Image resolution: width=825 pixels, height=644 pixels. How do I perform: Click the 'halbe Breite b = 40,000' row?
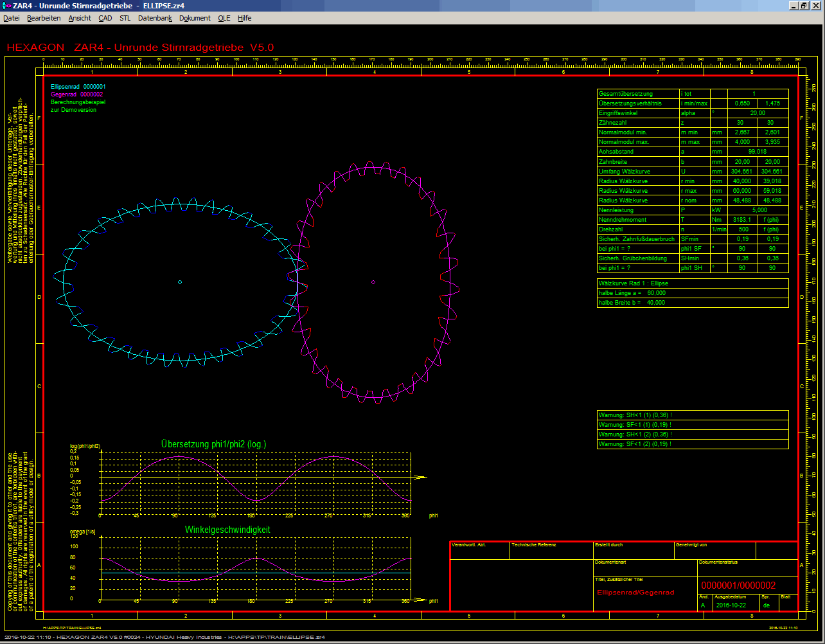click(693, 302)
